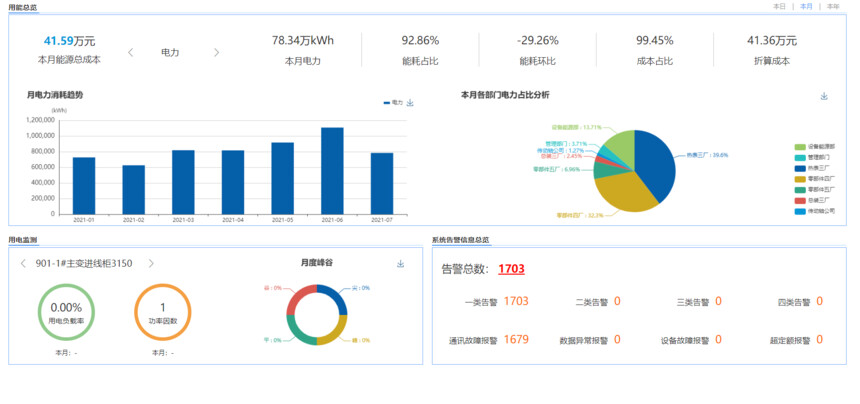Open the 三类告警 count 0
Viewport: 860px width, 404px height.
tap(718, 301)
